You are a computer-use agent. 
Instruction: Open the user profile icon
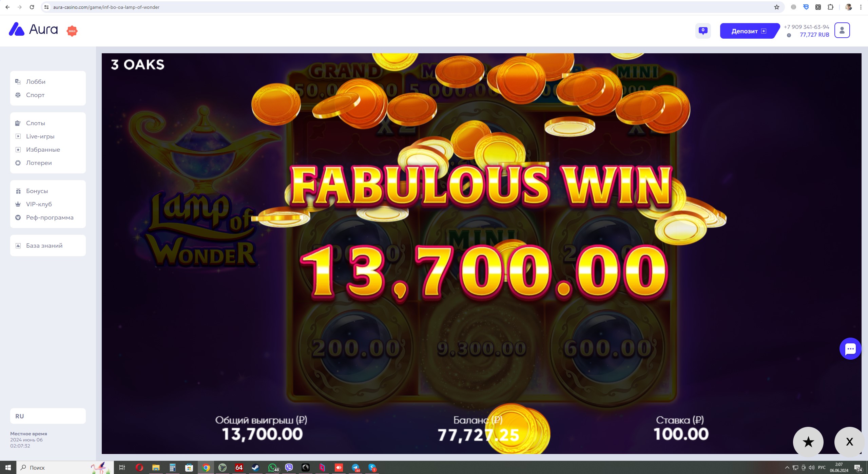point(842,31)
